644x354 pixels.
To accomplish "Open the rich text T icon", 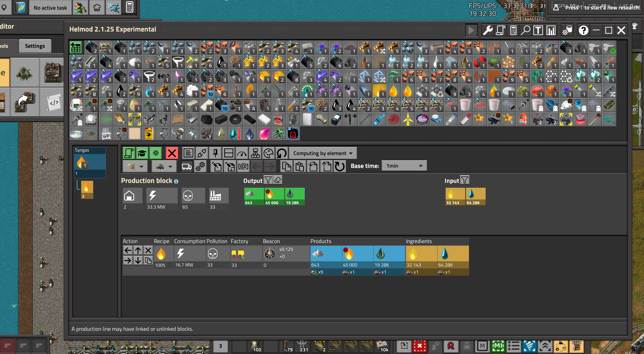I will (538, 30).
